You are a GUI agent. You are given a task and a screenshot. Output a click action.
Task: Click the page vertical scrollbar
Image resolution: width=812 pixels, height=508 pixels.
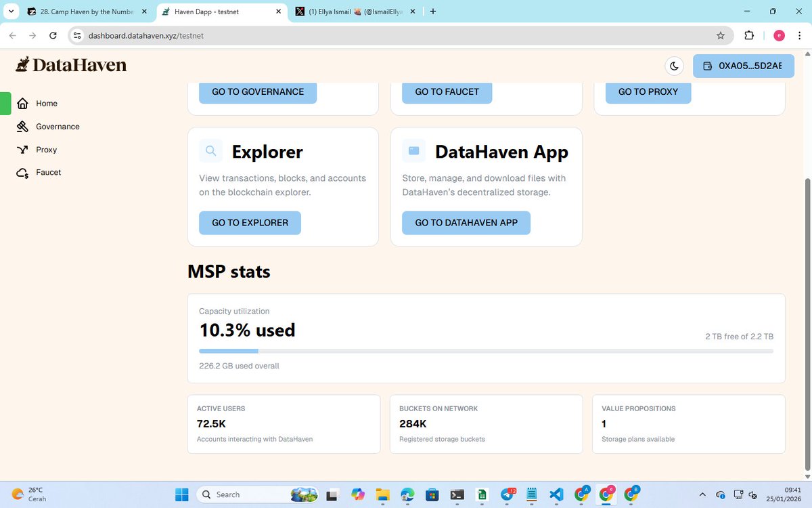(807, 325)
